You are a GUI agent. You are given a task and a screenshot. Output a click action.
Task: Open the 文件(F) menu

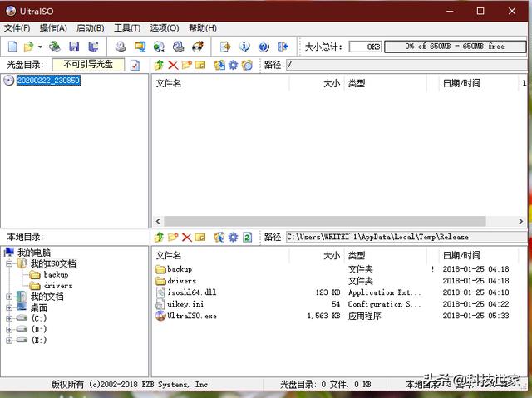(x=17, y=27)
